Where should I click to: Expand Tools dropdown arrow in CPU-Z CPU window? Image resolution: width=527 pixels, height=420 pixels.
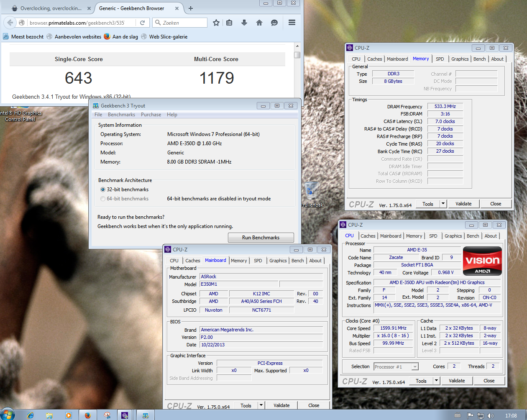tap(436, 381)
